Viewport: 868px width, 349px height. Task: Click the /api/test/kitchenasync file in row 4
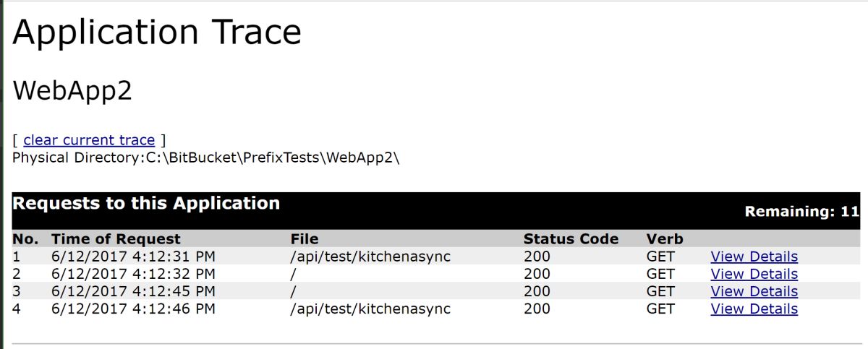(370, 309)
